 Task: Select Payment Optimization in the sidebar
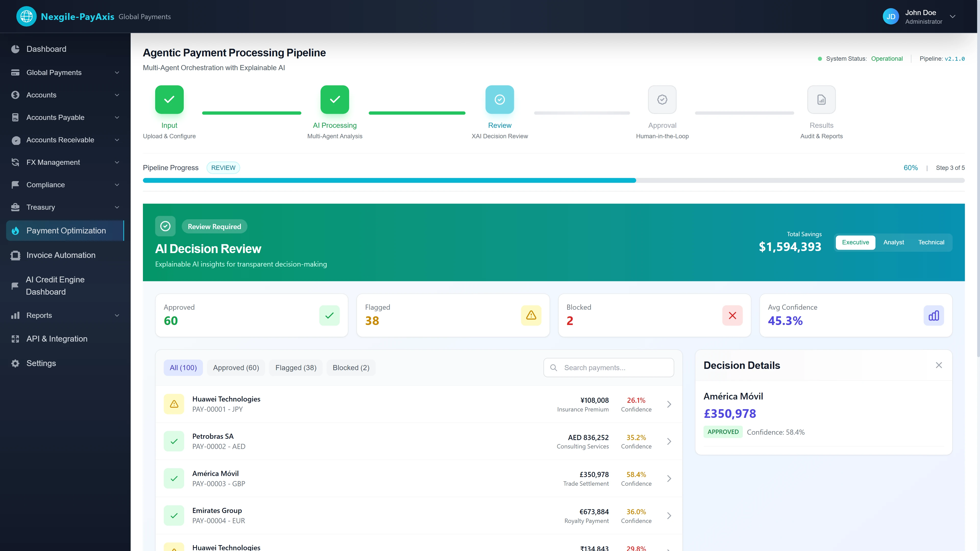(66, 230)
